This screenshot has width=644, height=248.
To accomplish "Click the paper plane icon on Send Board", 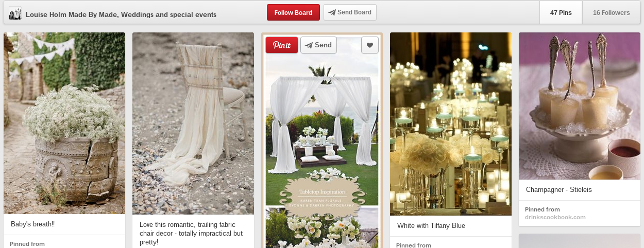I will 332,12.
